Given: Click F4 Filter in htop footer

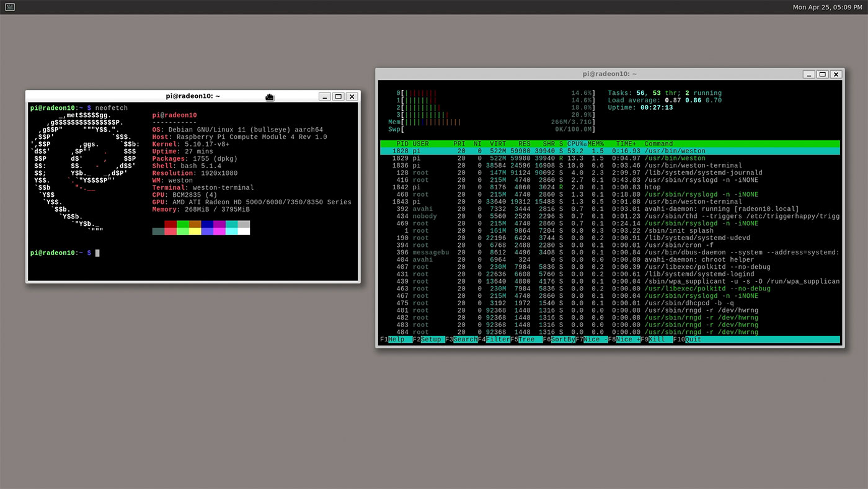Looking at the screenshot, I should [x=494, y=339].
